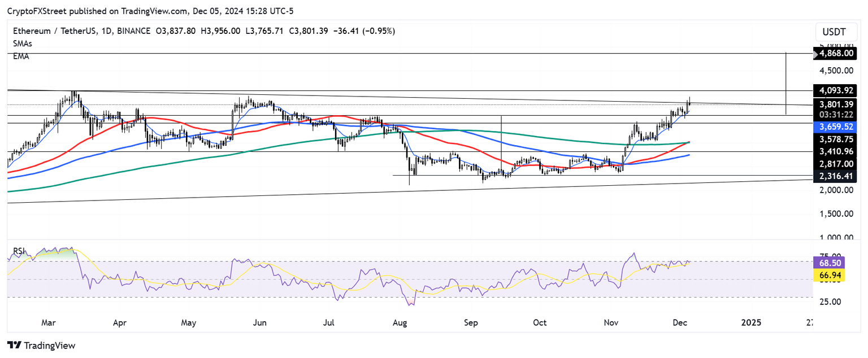Click the current price label 3,801.39
Viewport: 868px width, 358px height.
point(837,104)
